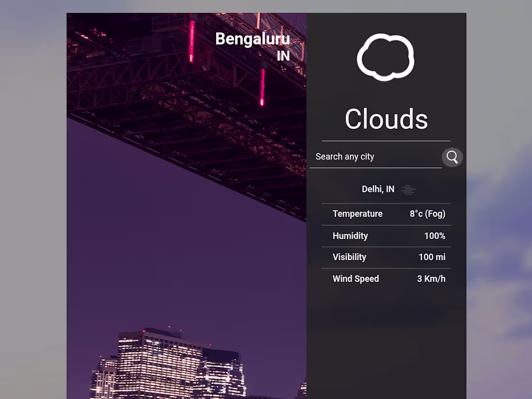The image size is (532, 399).
Task: Toggle the Humidity reading row
Action: pyautogui.click(x=386, y=236)
